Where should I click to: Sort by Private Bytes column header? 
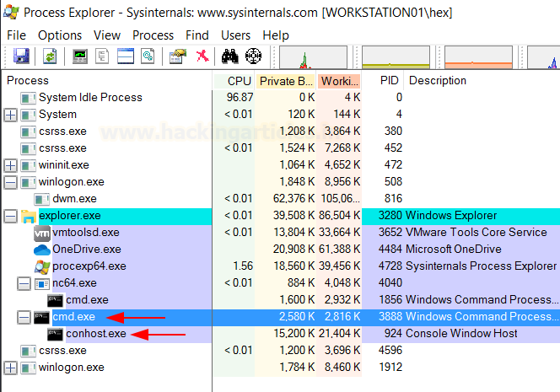click(x=285, y=81)
